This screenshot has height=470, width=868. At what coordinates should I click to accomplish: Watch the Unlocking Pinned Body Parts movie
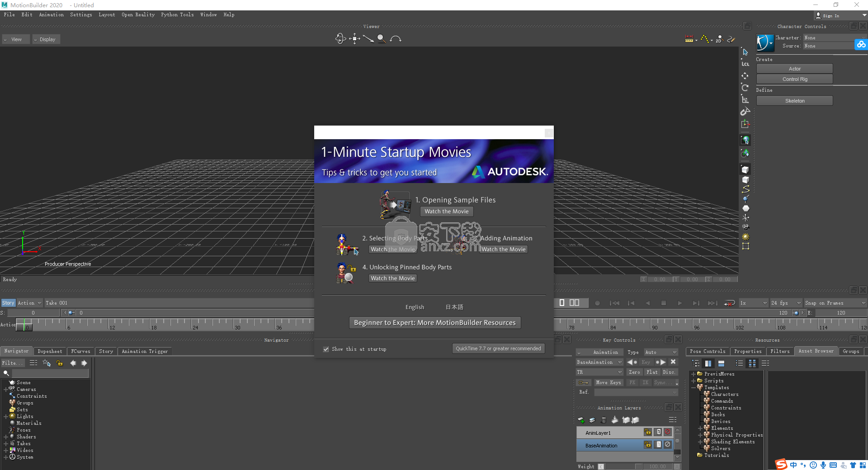[393, 278]
